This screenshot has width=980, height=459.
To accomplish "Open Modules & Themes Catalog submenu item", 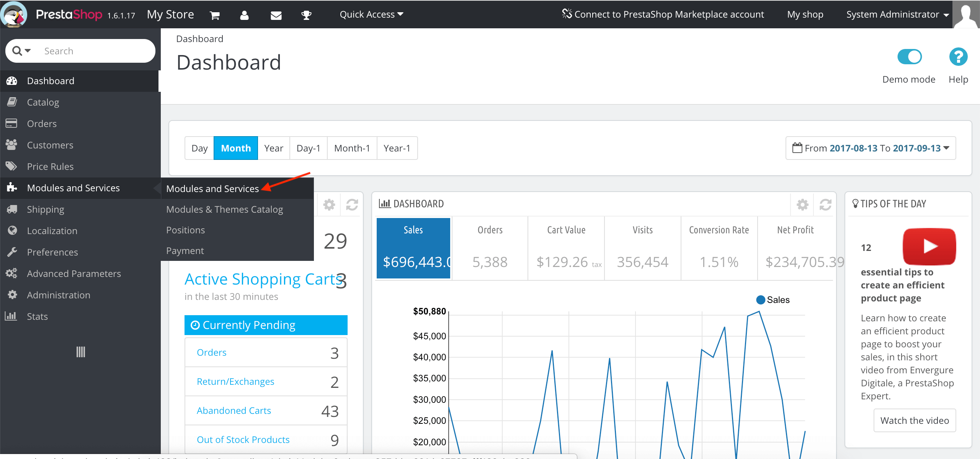I will tap(224, 209).
